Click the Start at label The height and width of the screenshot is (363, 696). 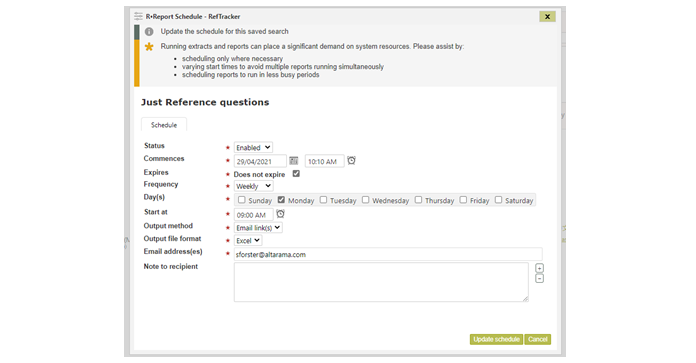(x=155, y=212)
